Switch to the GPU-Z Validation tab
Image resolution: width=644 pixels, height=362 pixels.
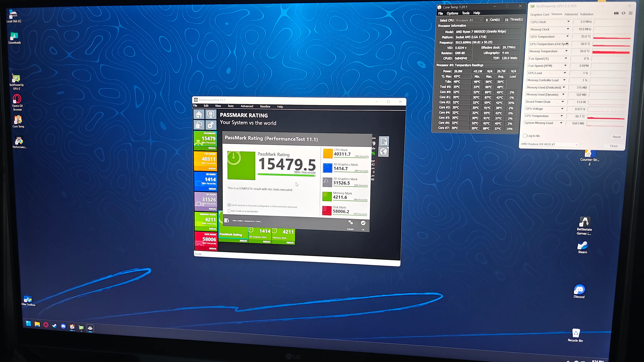click(586, 14)
